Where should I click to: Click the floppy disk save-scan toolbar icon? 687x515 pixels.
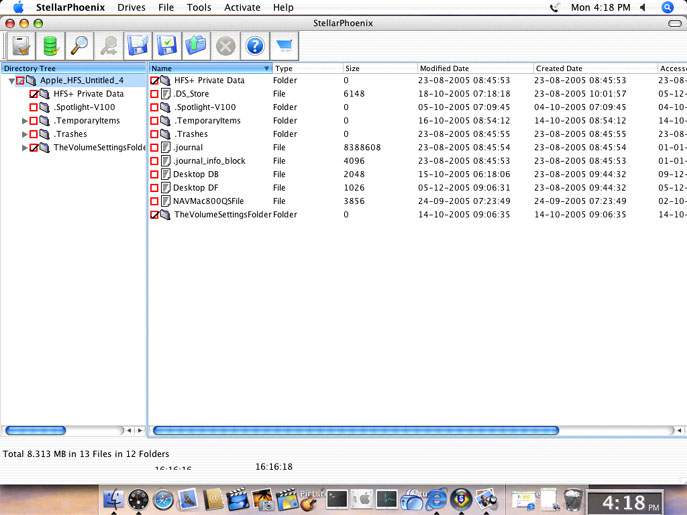138,46
